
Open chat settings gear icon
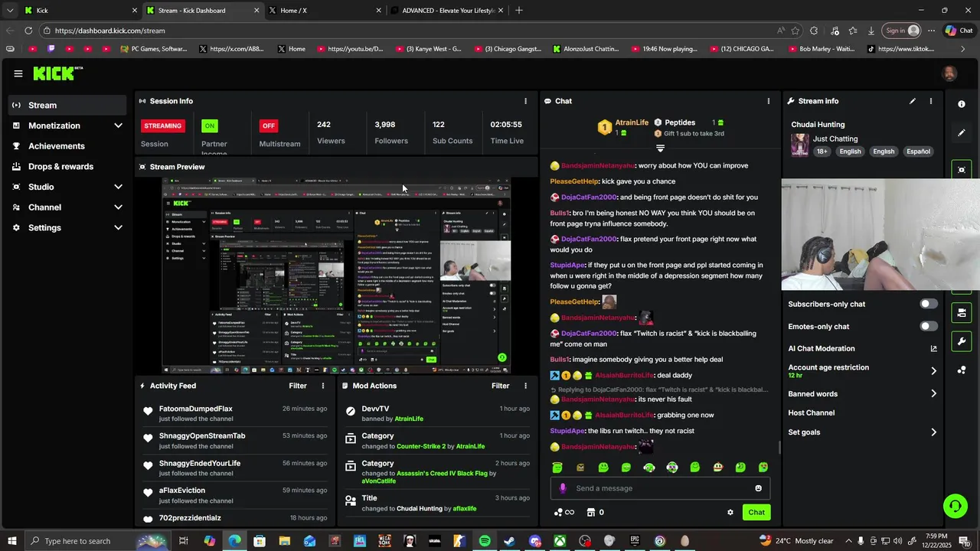pos(730,513)
